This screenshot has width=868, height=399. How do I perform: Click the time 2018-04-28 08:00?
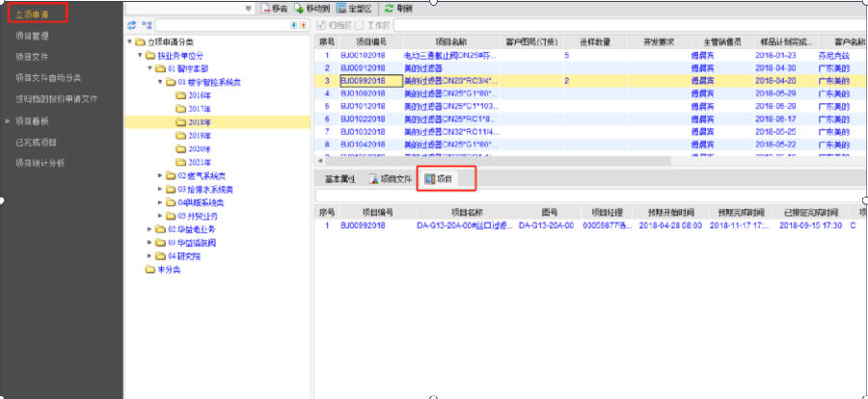[670, 226]
